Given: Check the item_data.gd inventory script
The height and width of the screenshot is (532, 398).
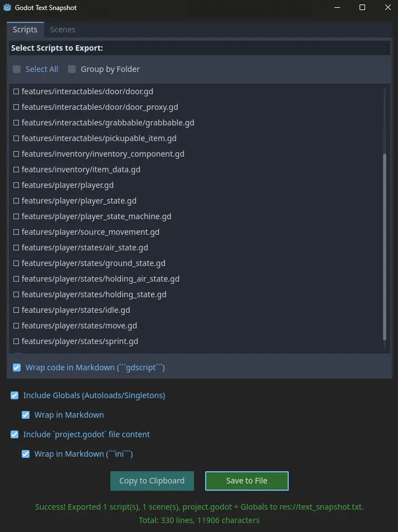Looking at the screenshot, I should [16, 170].
